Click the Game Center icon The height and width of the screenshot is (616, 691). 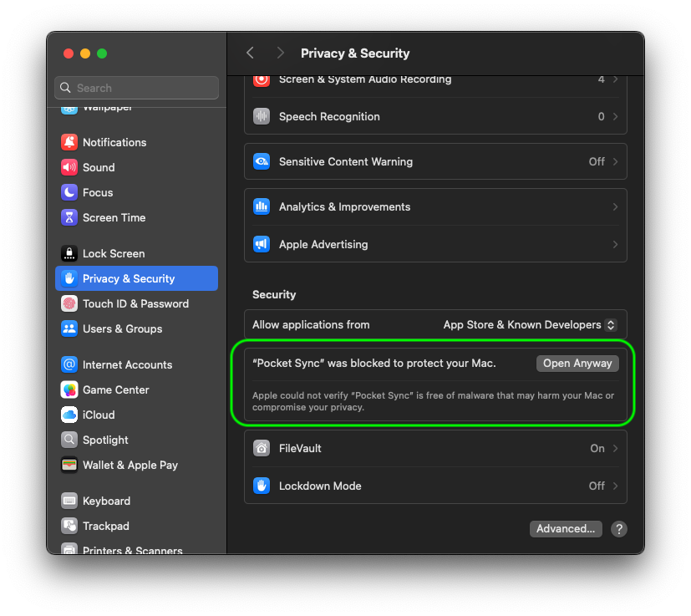coord(69,389)
